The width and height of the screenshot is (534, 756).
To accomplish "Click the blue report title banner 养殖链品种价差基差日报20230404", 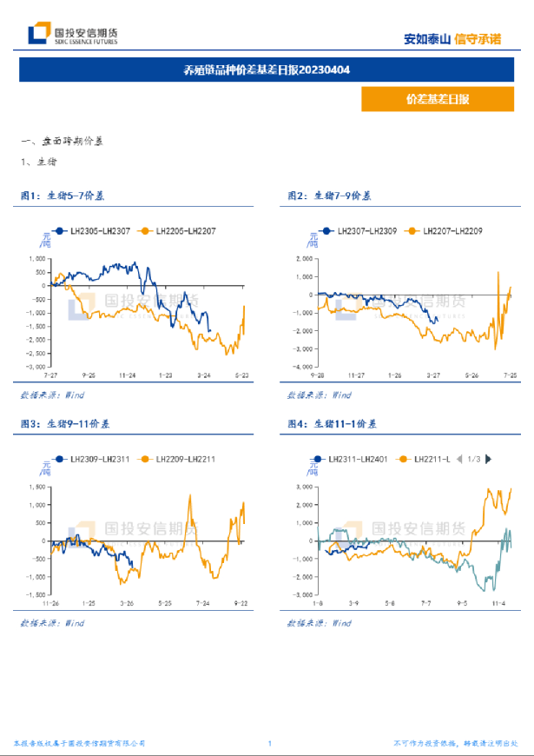I will pyautogui.click(x=267, y=70).
